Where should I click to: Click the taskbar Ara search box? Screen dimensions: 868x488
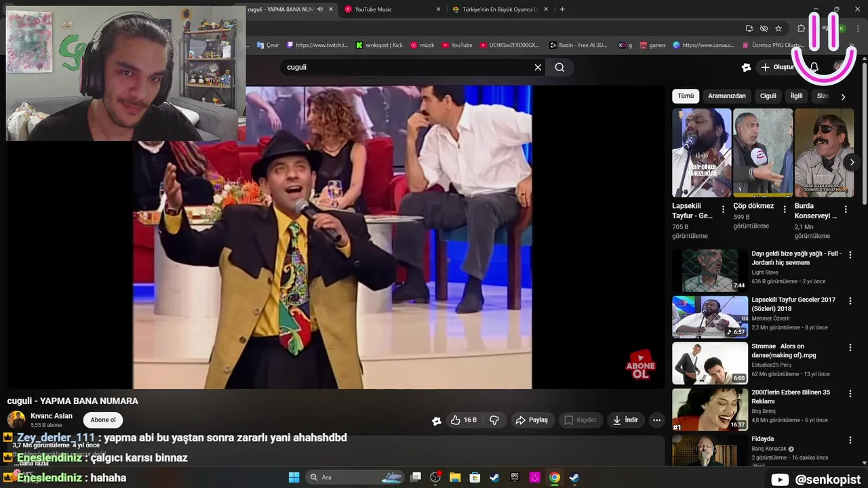coord(356,477)
